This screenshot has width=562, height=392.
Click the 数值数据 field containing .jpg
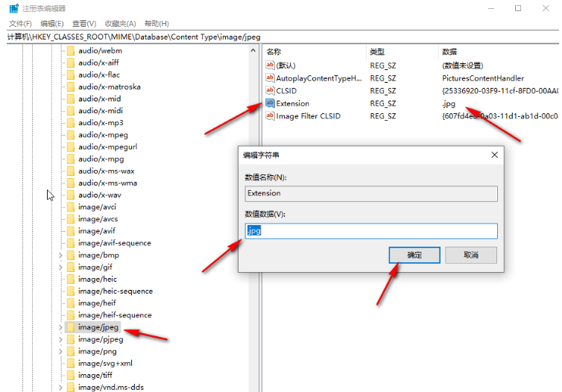point(371,231)
